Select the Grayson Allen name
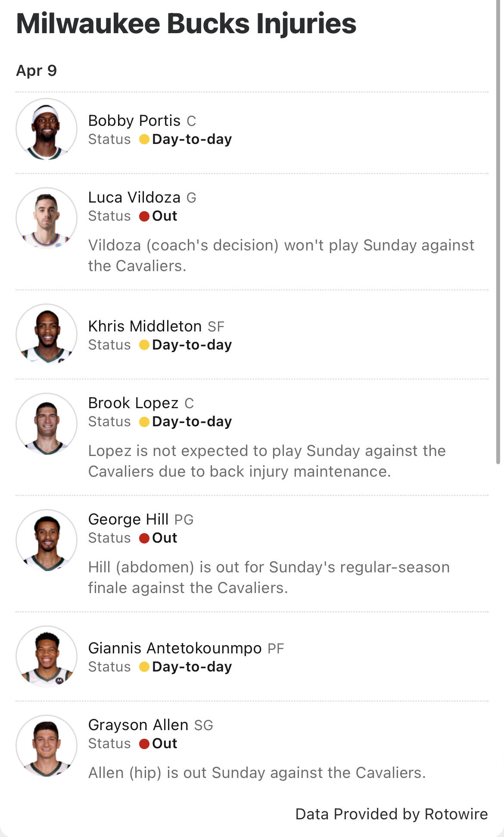 point(138,725)
